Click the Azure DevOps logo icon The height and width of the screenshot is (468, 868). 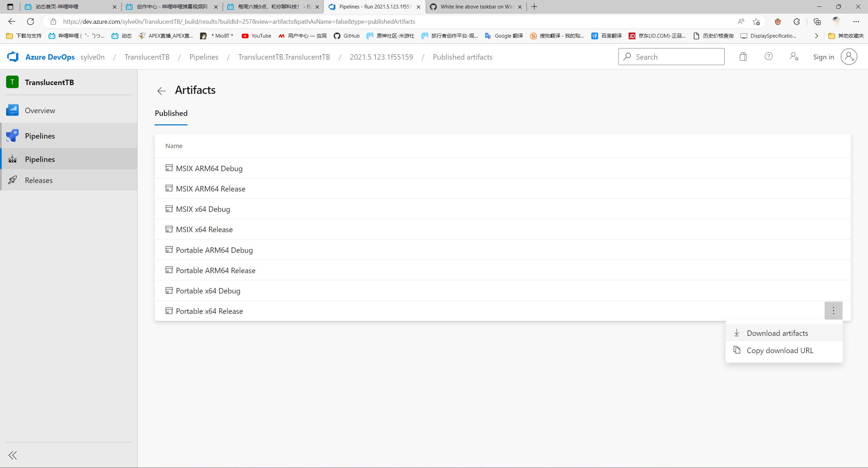point(13,57)
